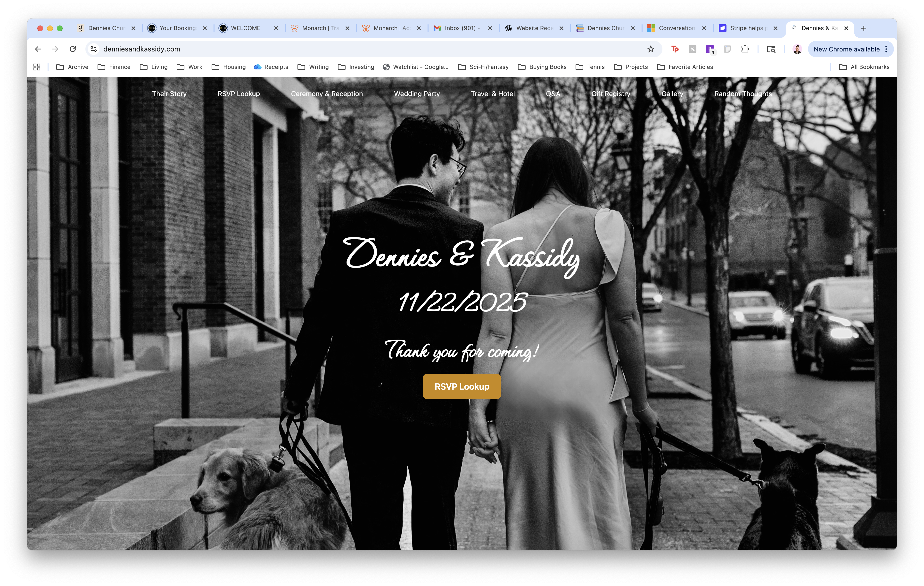Click the Monarch butterfly tab icon
The width and height of the screenshot is (924, 586).
click(295, 28)
